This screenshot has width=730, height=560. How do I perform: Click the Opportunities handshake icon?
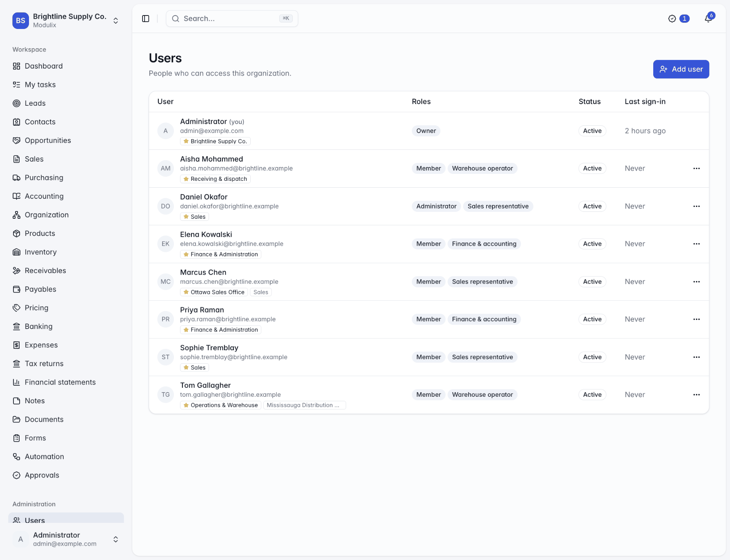[x=16, y=140]
